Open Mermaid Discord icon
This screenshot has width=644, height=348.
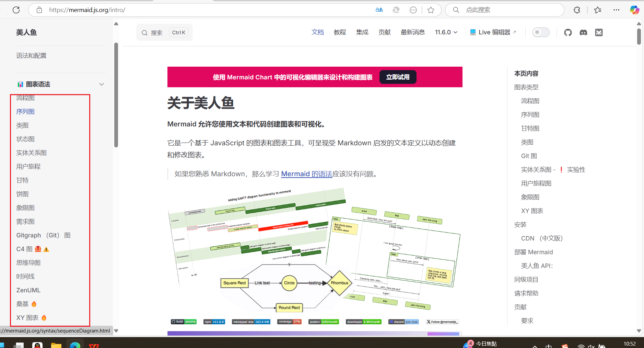tap(583, 32)
